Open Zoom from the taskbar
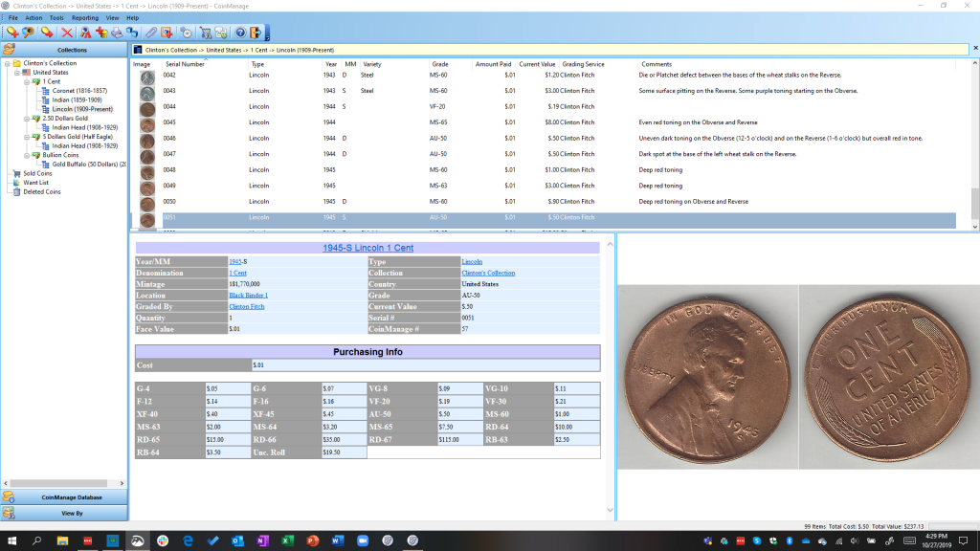980x551 pixels. pyautogui.click(x=363, y=540)
